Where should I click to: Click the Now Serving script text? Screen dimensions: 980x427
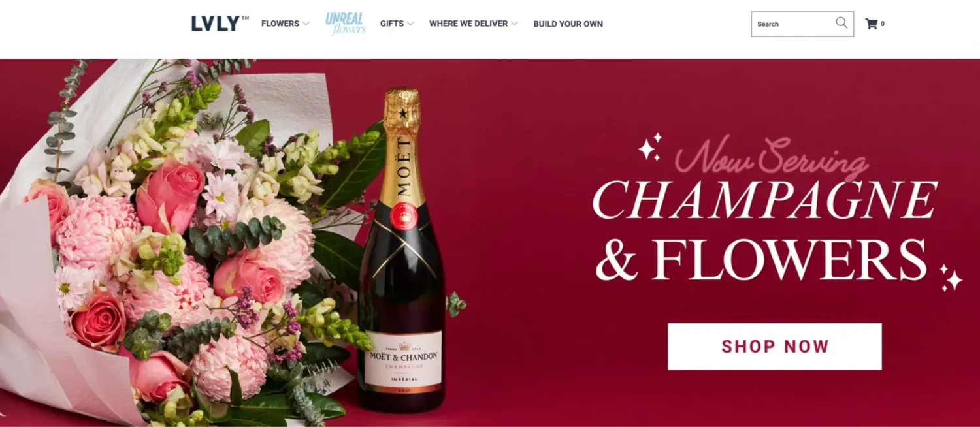pyautogui.click(x=771, y=157)
